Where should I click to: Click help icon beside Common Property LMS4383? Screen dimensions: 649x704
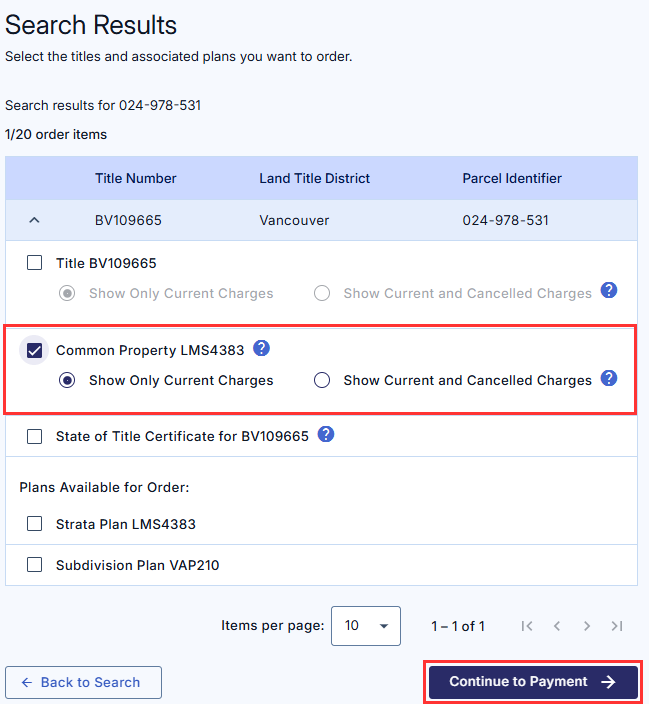tap(261, 349)
